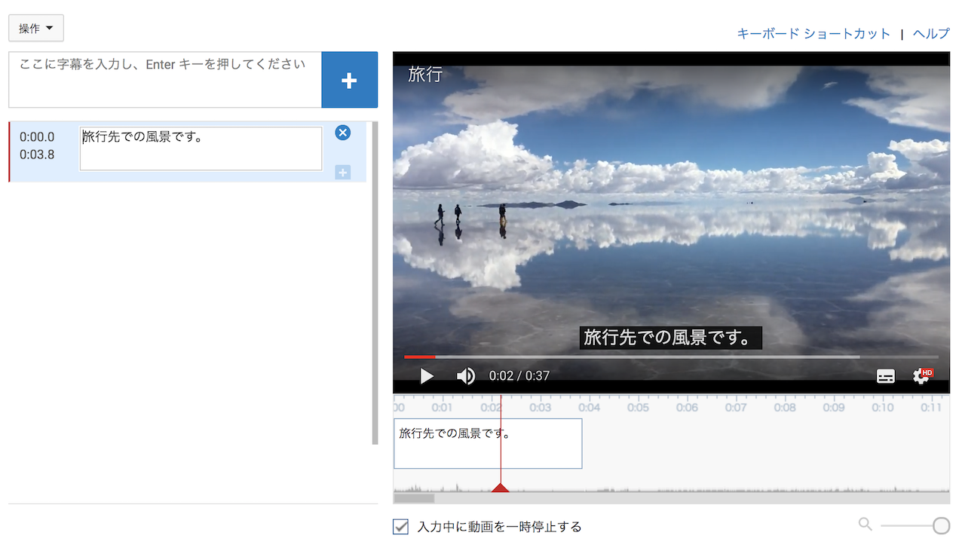Insert caption below using small plus icon
965x560 pixels.
(342, 173)
